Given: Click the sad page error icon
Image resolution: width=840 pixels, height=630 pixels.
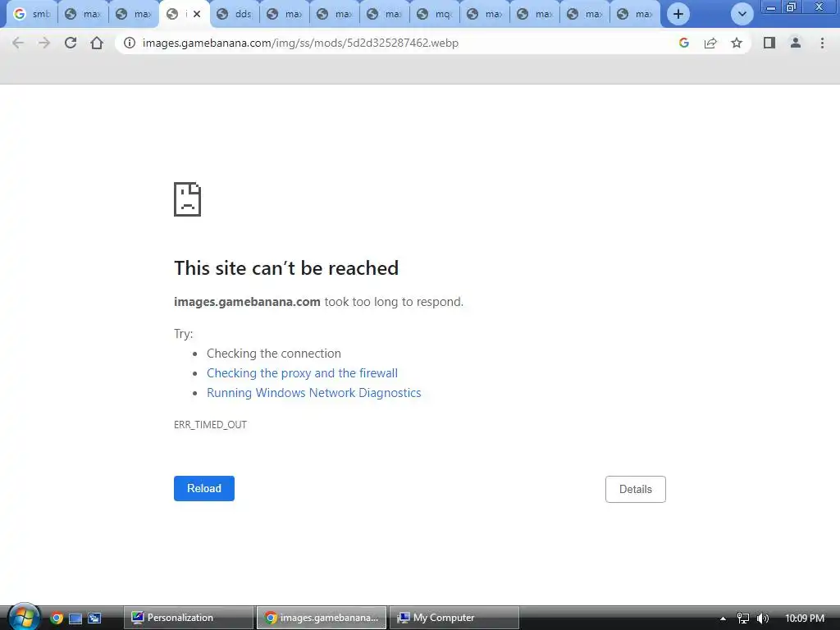Looking at the screenshot, I should pyautogui.click(x=188, y=199).
